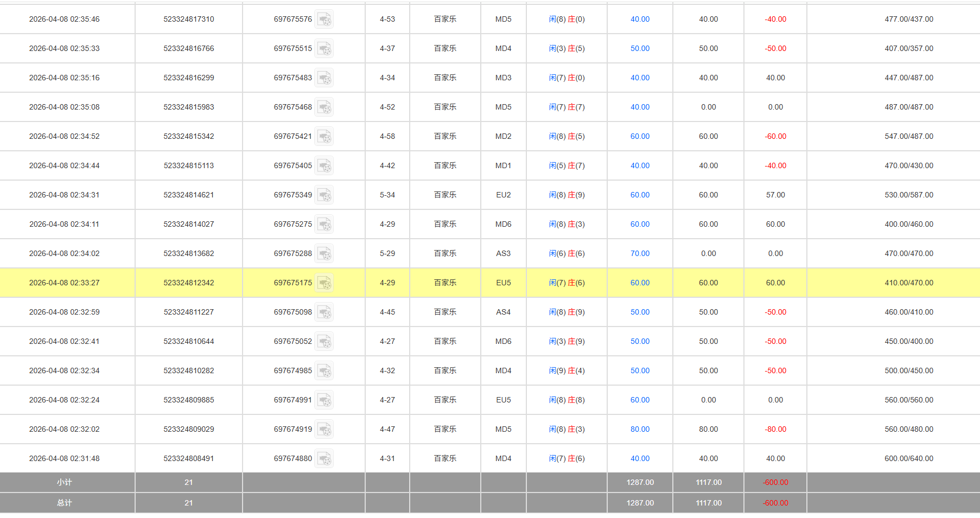
Task: Play the video record of round 697675515
Action: point(325,48)
